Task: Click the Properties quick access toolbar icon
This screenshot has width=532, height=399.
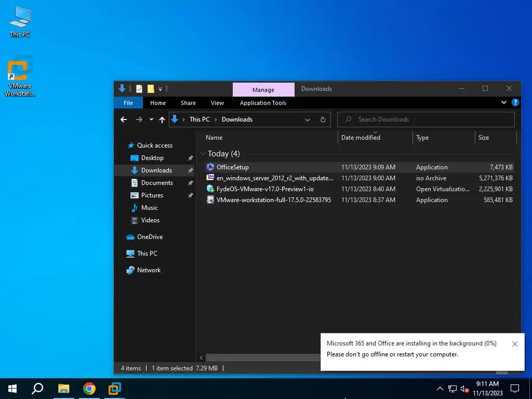Action: [x=139, y=89]
